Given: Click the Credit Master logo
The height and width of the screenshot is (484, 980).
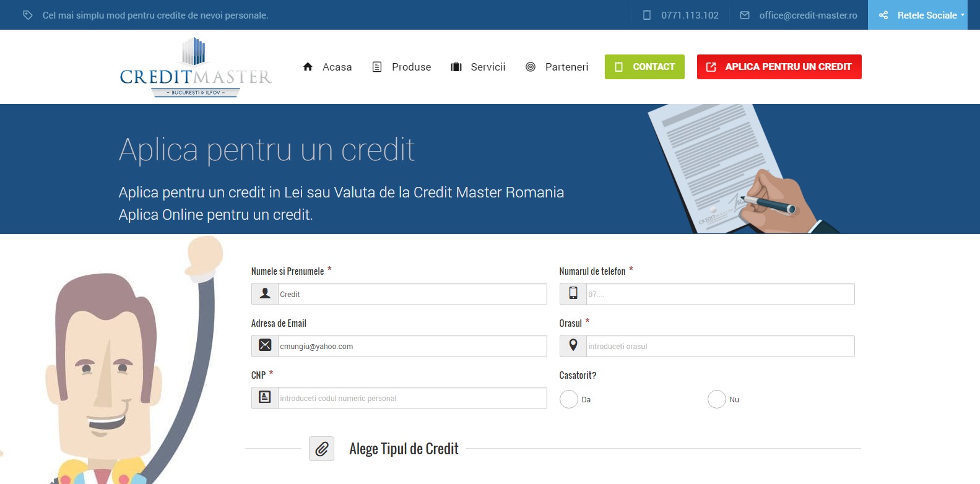Looking at the screenshot, I should coord(196,67).
